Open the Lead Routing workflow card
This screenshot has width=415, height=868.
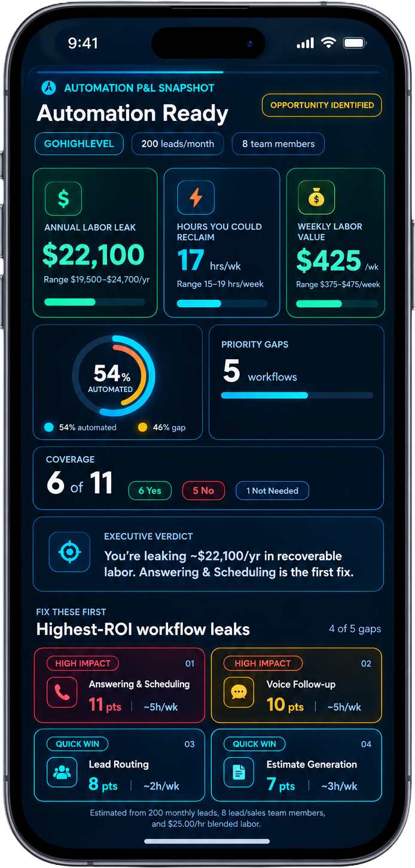coord(119,765)
